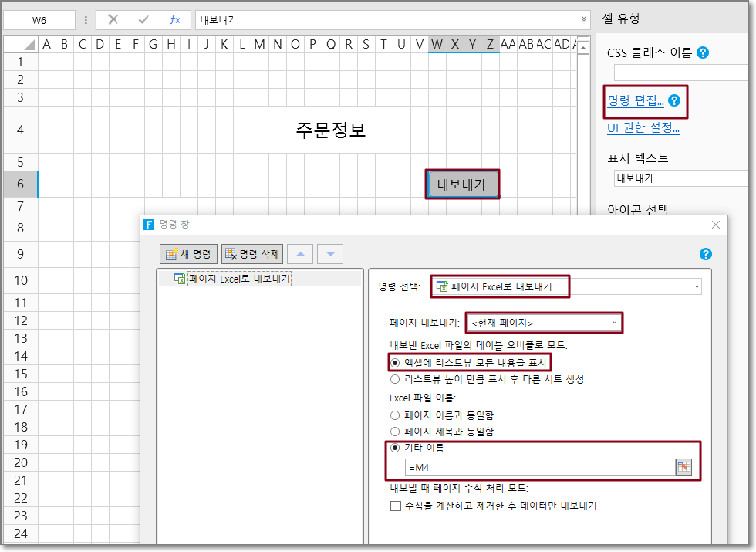The image size is (756, 552).
Task: Select 페이지 이름과 동일함 radio option
Action: pos(396,415)
